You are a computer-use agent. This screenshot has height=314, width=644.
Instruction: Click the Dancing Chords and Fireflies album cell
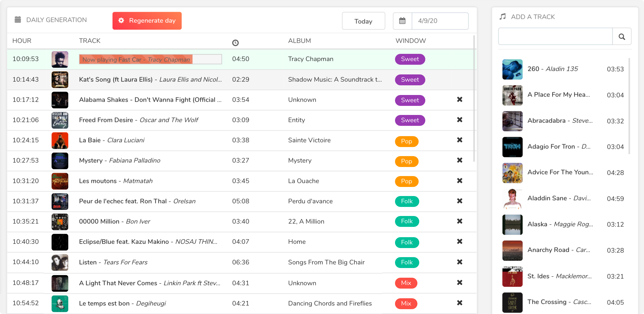330,303
